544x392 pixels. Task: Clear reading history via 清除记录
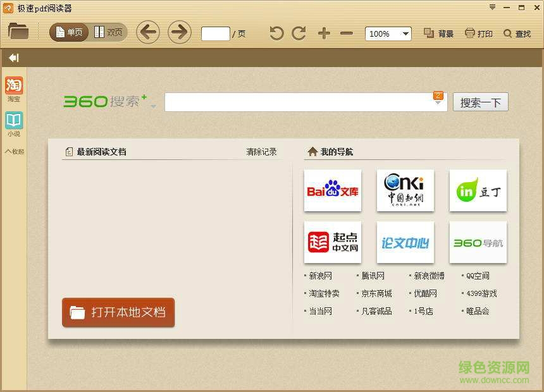pos(261,151)
